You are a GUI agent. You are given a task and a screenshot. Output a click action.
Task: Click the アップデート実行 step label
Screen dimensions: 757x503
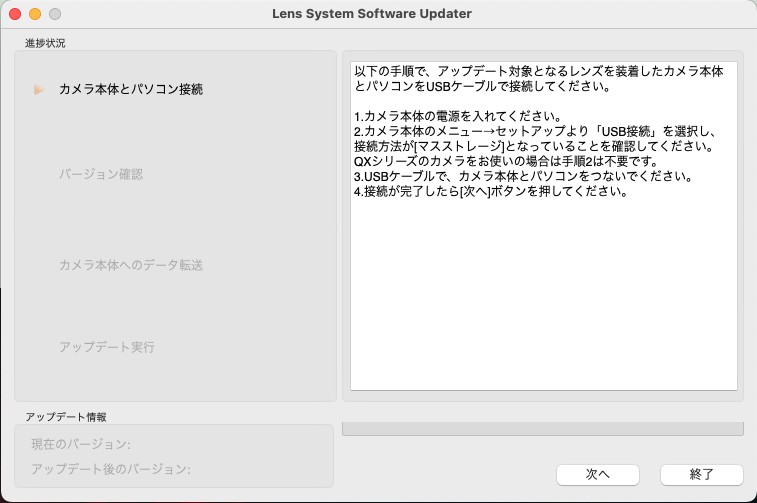click(107, 347)
